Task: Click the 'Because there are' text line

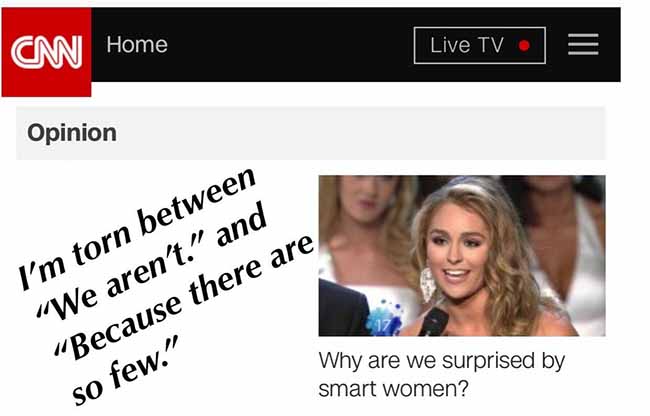Action: coord(184,296)
